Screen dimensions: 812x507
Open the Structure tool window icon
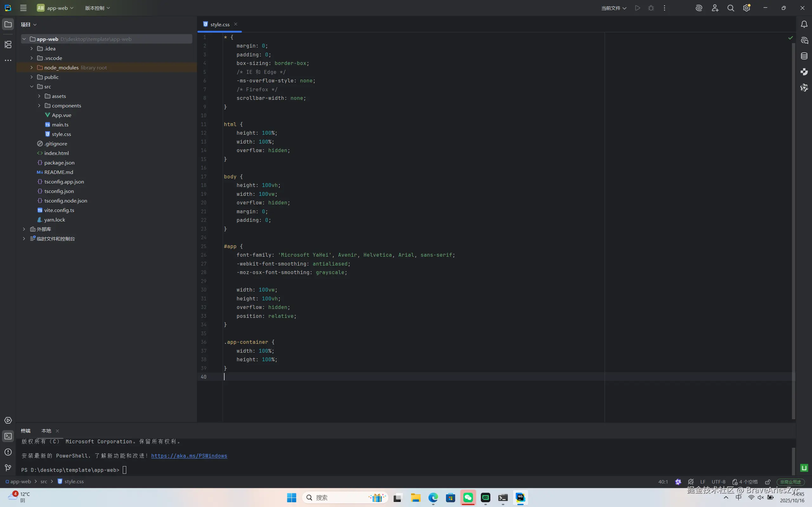[8, 45]
